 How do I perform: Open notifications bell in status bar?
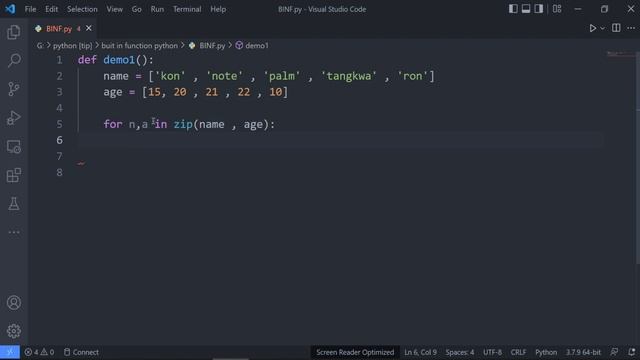coord(631,352)
